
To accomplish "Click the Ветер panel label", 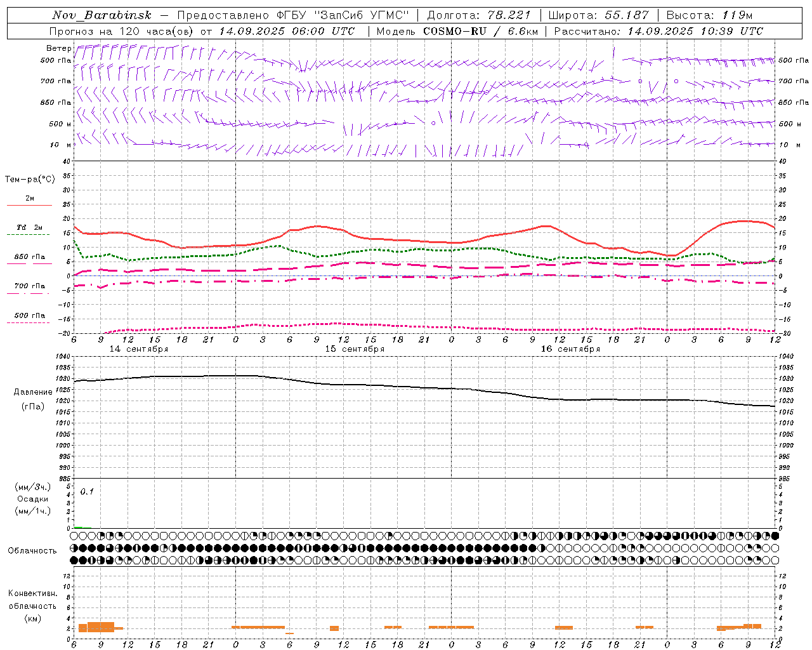I will pos(58,48).
